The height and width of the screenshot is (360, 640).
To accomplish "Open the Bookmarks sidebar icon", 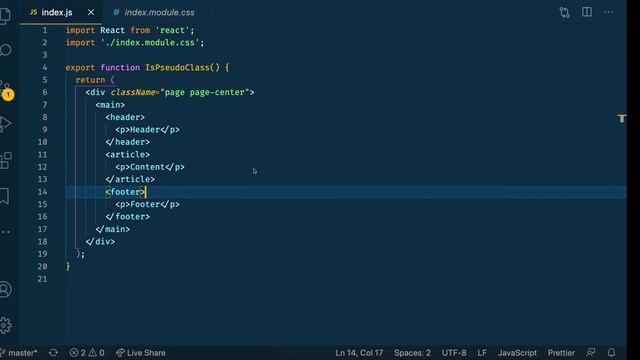I will click(4, 196).
